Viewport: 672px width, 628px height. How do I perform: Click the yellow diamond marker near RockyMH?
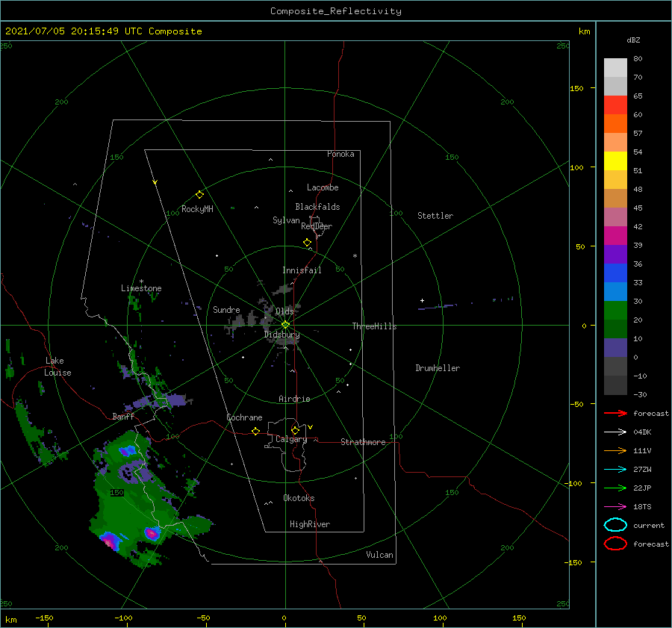pyautogui.click(x=199, y=195)
